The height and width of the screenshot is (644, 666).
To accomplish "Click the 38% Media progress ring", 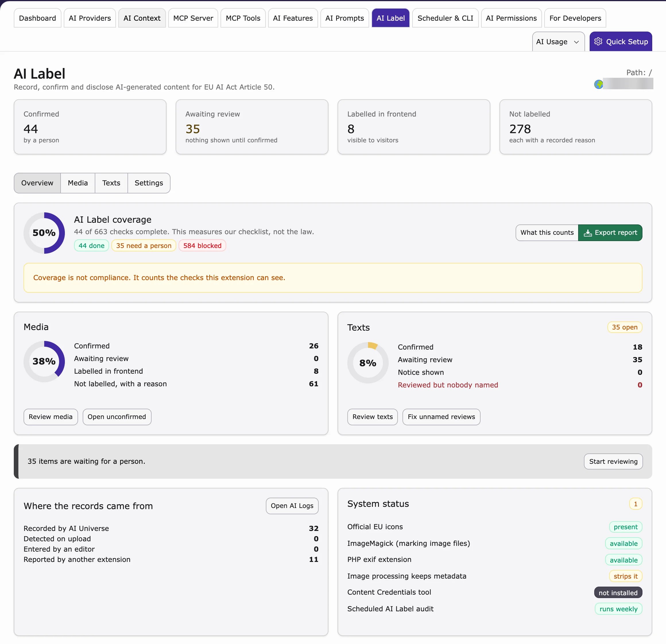I will pos(44,361).
